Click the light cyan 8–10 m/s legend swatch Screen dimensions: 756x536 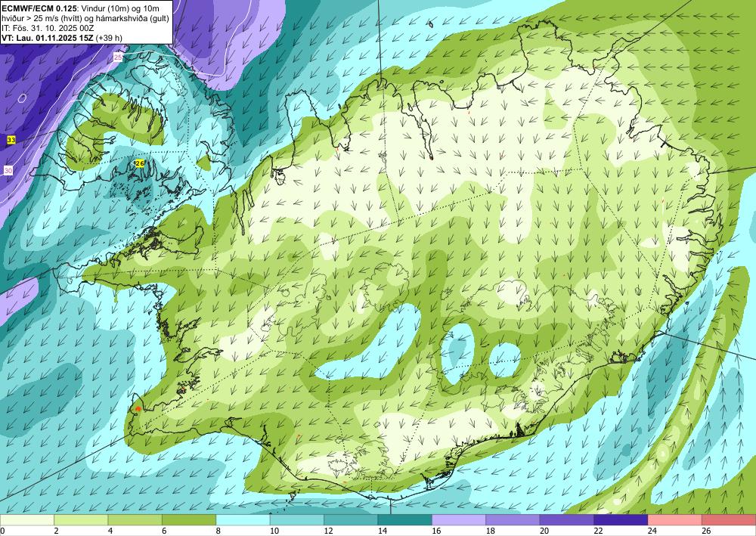(243, 519)
